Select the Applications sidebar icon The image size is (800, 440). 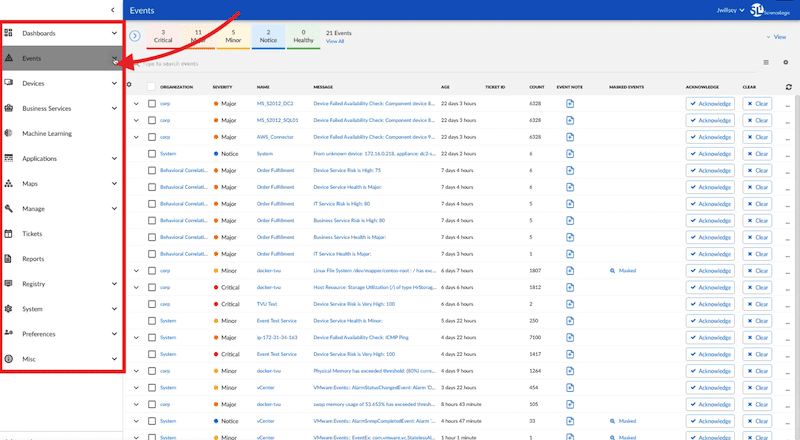8,158
